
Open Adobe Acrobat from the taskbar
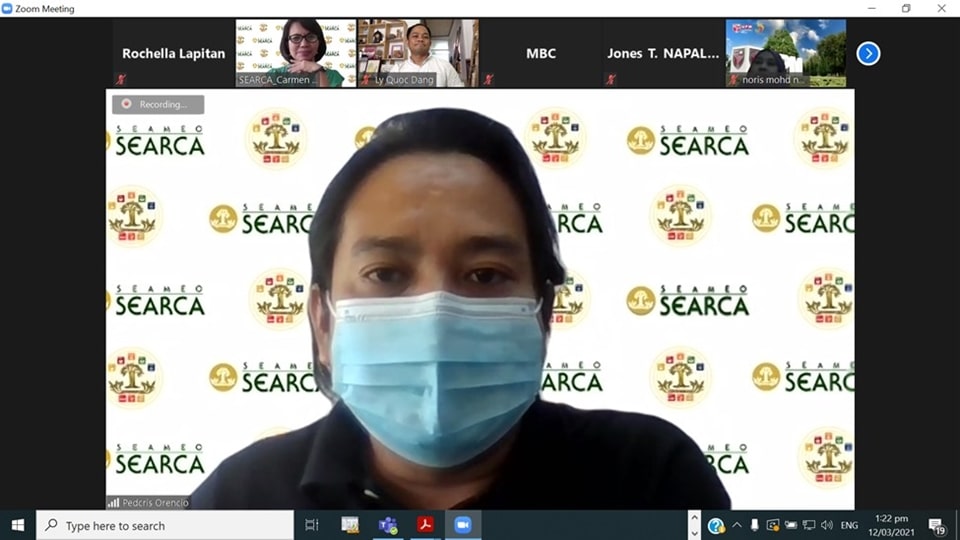tap(425, 525)
